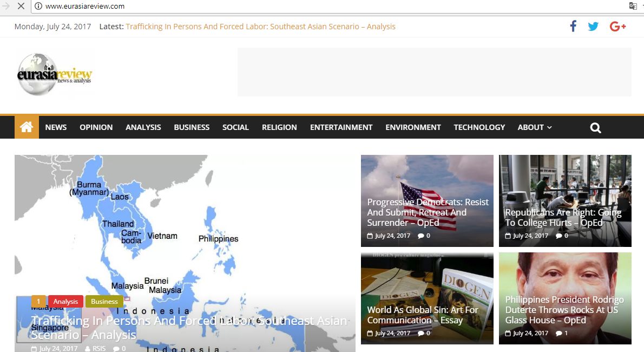Click the translate page icon
644x352 pixels.
tap(633, 6)
